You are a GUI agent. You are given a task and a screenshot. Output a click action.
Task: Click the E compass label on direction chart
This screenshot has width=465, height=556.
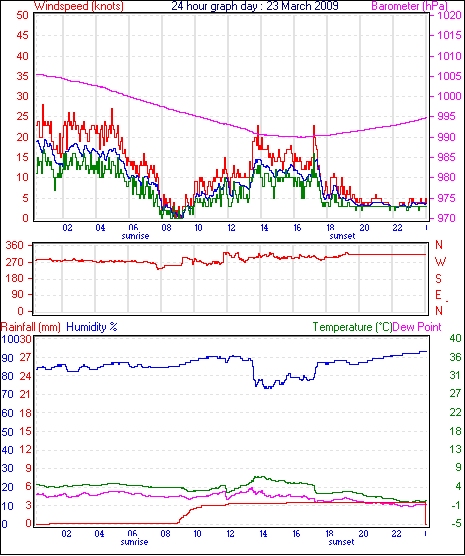438,295
